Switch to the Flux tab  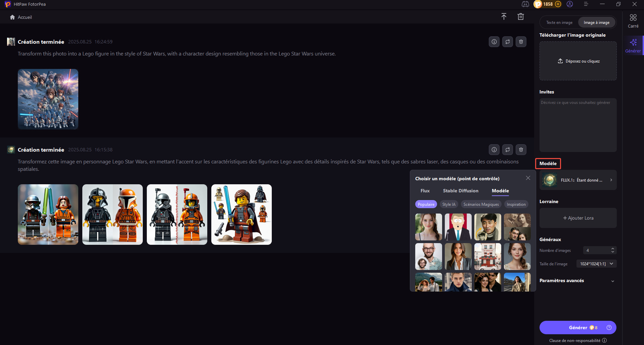[425, 191]
